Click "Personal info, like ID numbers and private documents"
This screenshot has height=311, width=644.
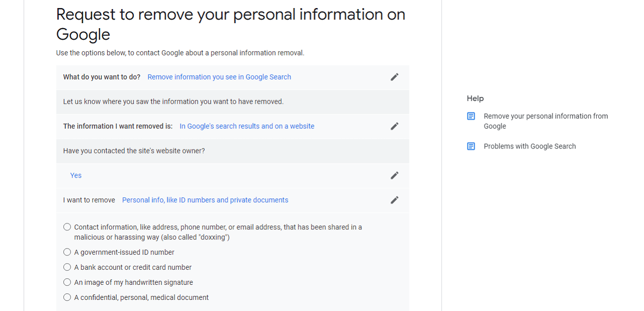tap(205, 200)
